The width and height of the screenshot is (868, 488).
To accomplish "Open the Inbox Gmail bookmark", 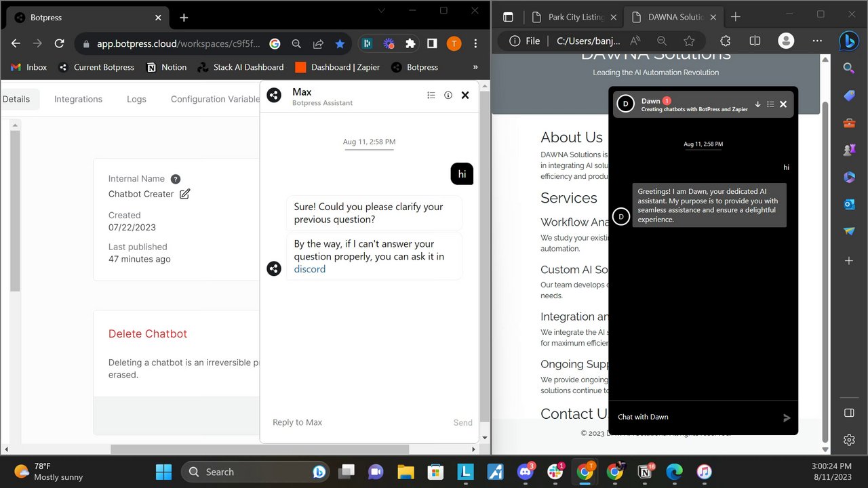I will pos(29,67).
